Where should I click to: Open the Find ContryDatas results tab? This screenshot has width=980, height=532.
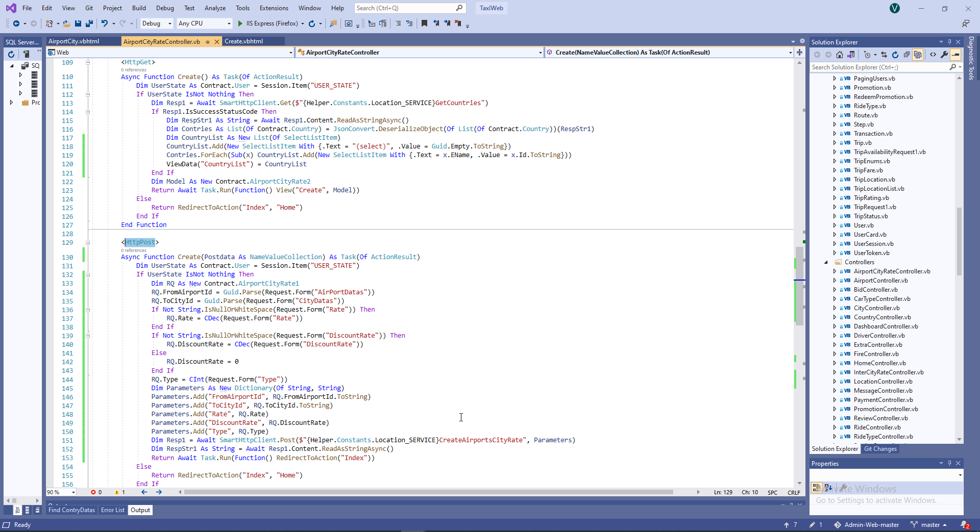pyautogui.click(x=71, y=510)
